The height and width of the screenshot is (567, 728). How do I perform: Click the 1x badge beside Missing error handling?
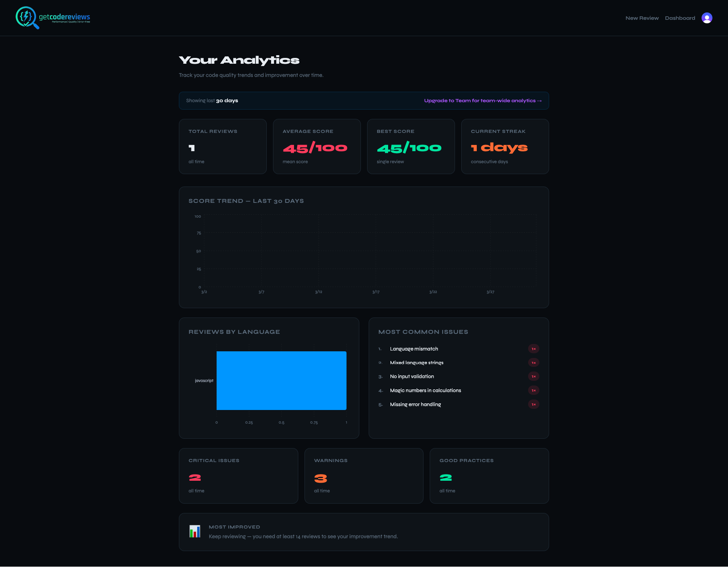tap(534, 404)
